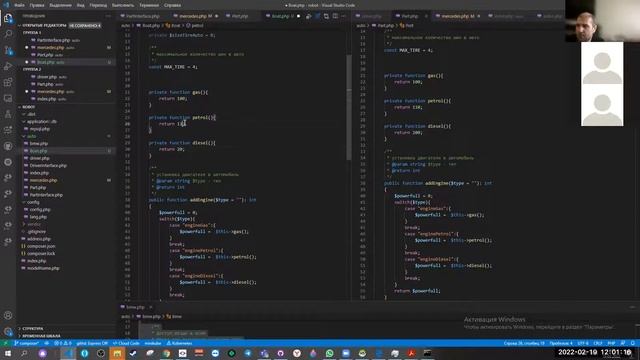
Task: Open more actions ellipsis of left editor group
Action: click(x=344, y=16)
